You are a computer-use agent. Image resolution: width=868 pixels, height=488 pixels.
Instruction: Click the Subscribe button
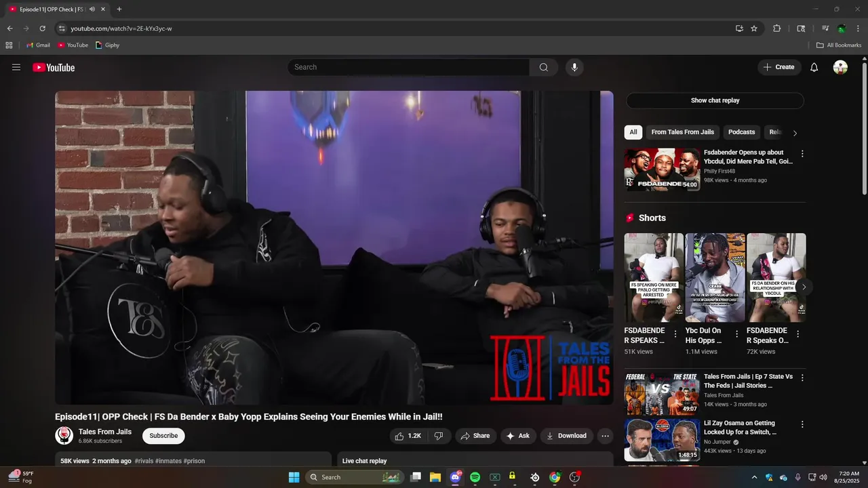tap(163, 436)
